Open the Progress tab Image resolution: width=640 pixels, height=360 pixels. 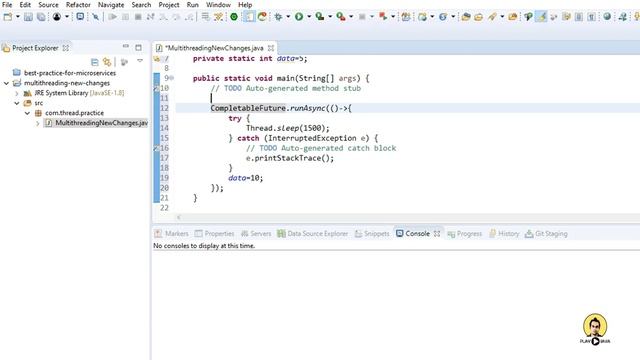click(x=465, y=234)
